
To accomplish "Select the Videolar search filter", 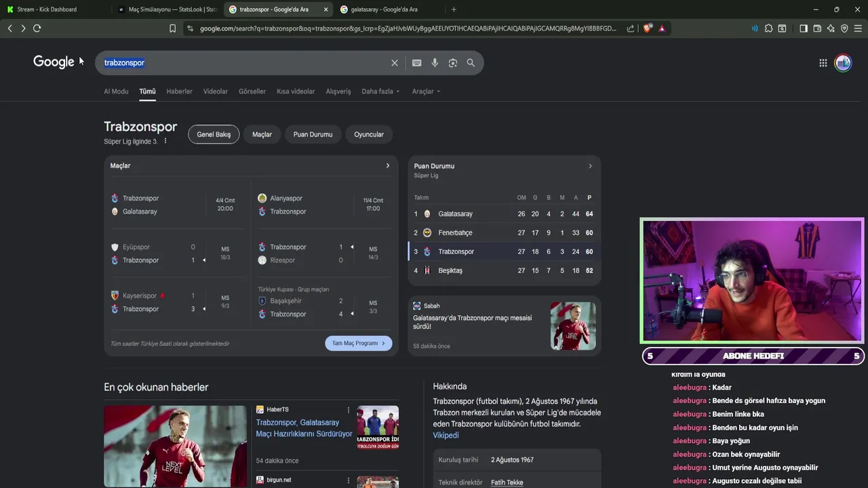I will [x=216, y=91].
